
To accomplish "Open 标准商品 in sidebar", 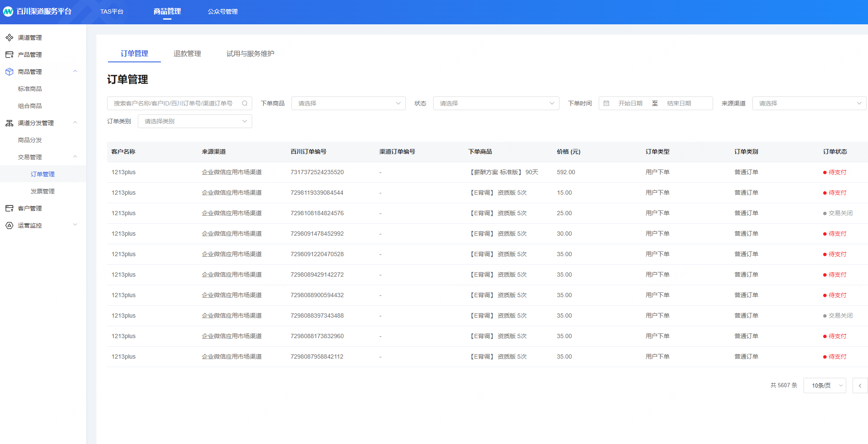I will coord(30,89).
